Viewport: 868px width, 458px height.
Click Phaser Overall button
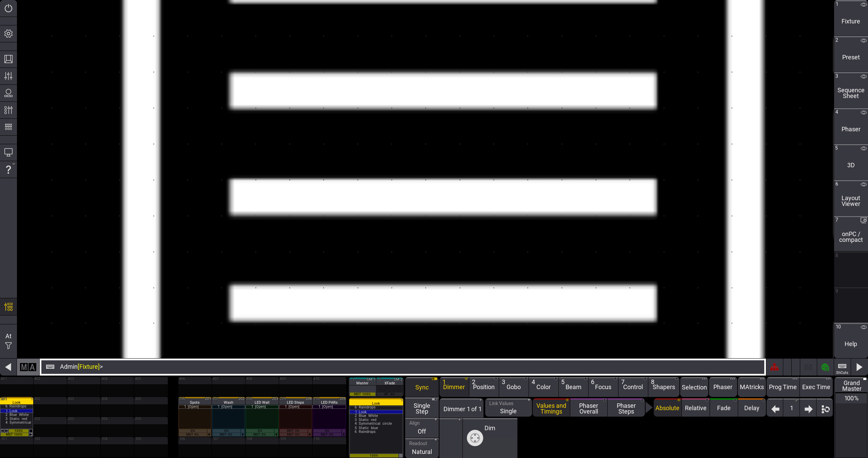(588, 408)
